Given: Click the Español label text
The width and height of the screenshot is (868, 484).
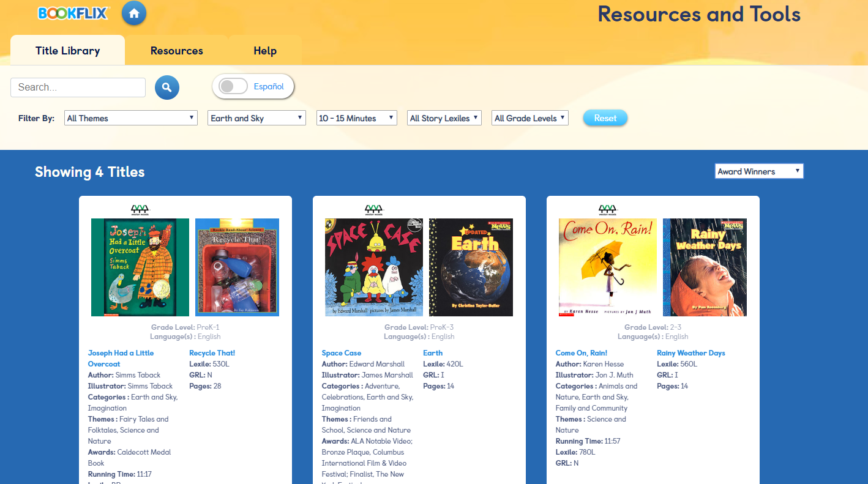Looking at the screenshot, I should pyautogui.click(x=269, y=86).
